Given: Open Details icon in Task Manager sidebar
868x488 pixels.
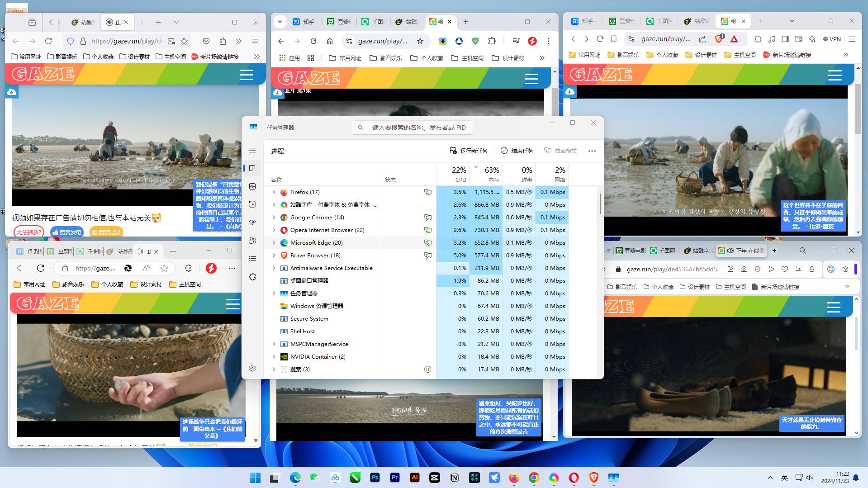Looking at the screenshot, I should pyautogui.click(x=252, y=259).
